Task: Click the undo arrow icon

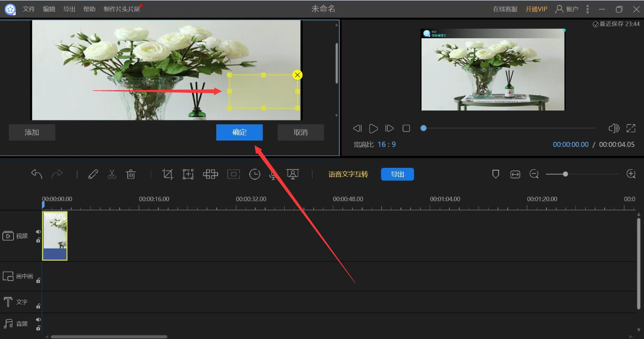Action: [37, 174]
